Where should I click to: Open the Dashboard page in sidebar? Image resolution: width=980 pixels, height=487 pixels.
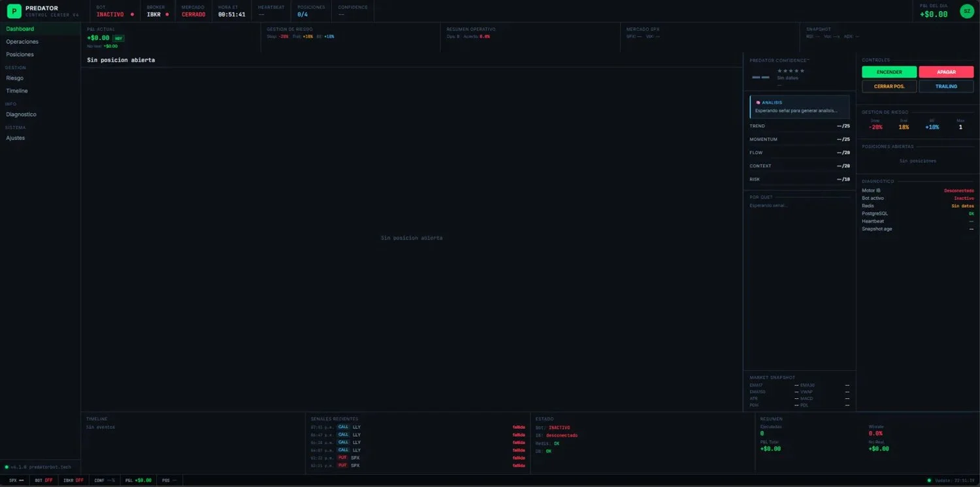coord(41,29)
